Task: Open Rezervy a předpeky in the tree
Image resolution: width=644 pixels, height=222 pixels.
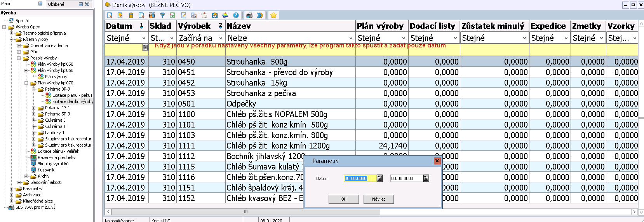Action: point(56,157)
